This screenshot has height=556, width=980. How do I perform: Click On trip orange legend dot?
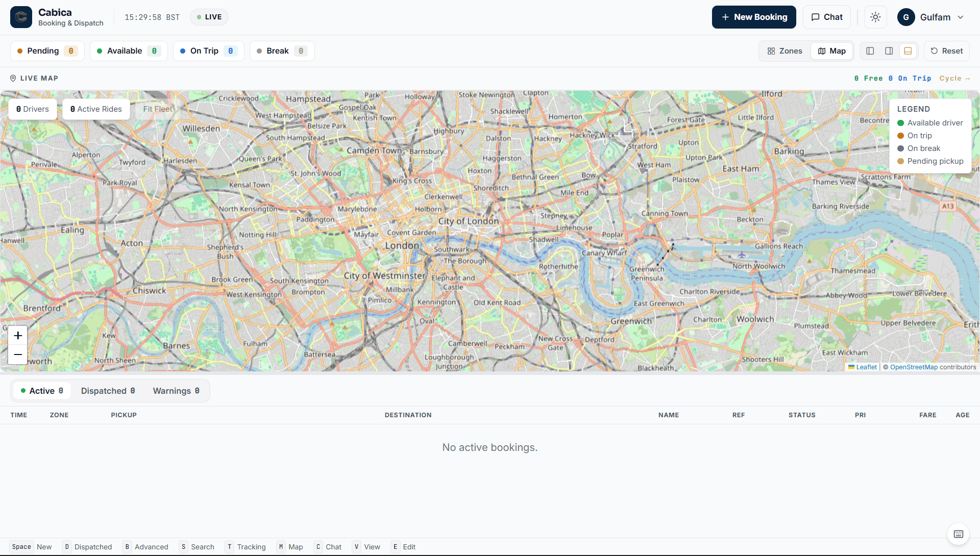[901, 136]
